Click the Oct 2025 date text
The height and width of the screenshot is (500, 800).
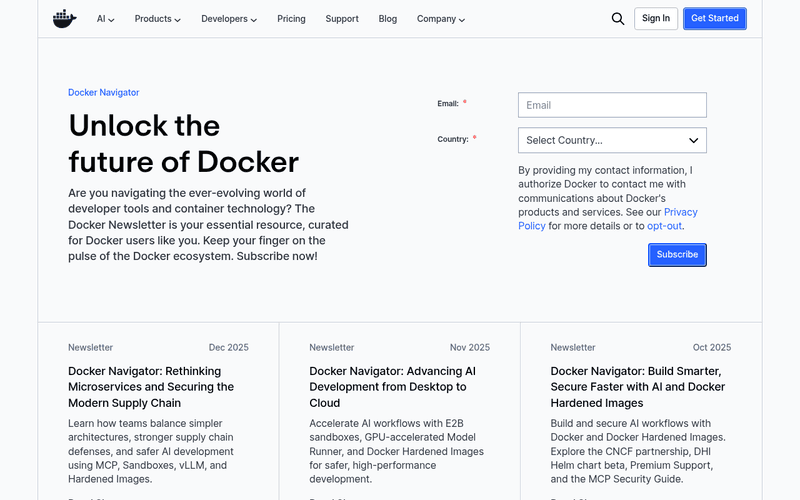click(712, 347)
